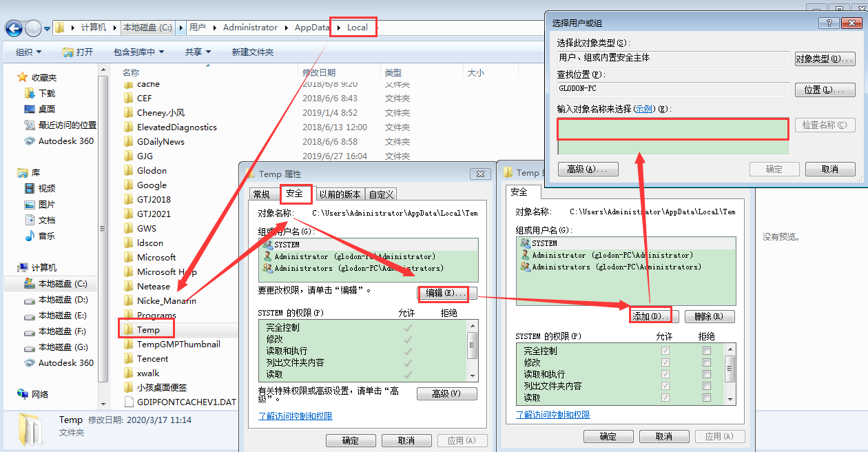Click scrollbar in Temp 属性 permissions list
The height and width of the screenshot is (452, 868).
(x=473, y=350)
